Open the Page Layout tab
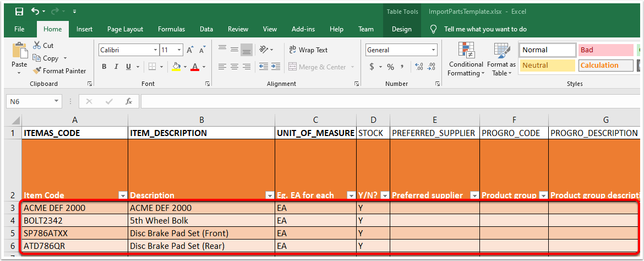 [125, 29]
